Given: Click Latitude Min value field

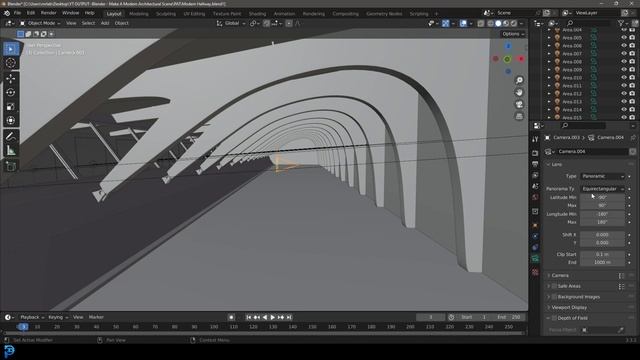Looking at the screenshot, I should 602,198.
